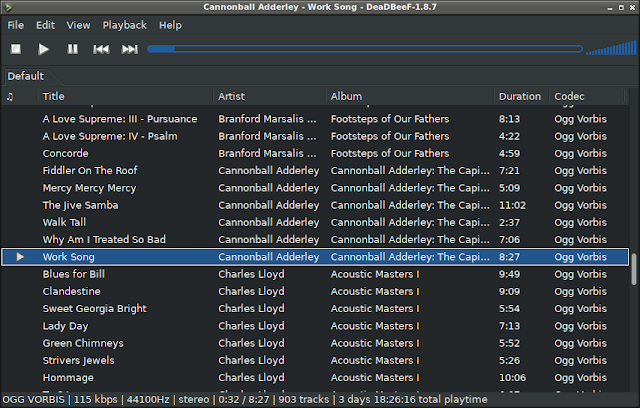Click Footsteps of Our Fathers in Psalm row
Image resolution: width=640 pixels, height=408 pixels.
tap(390, 136)
